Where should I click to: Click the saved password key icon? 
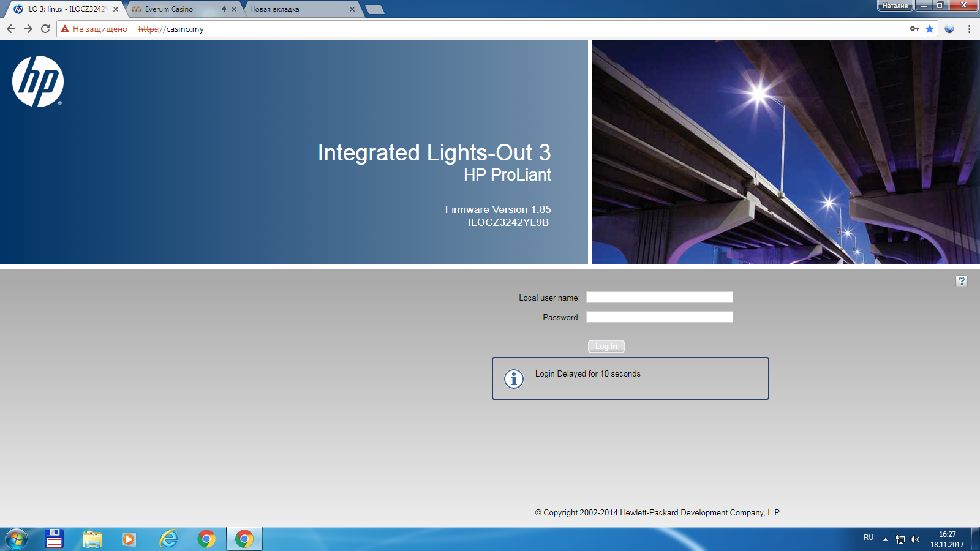click(x=914, y=29)
